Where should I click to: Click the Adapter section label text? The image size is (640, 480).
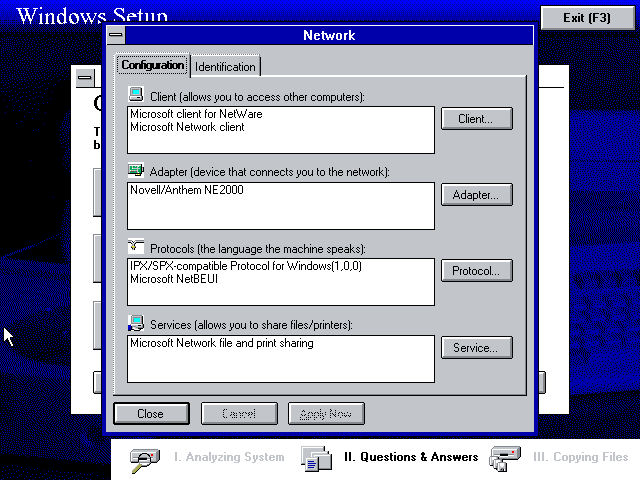[269, 172]
